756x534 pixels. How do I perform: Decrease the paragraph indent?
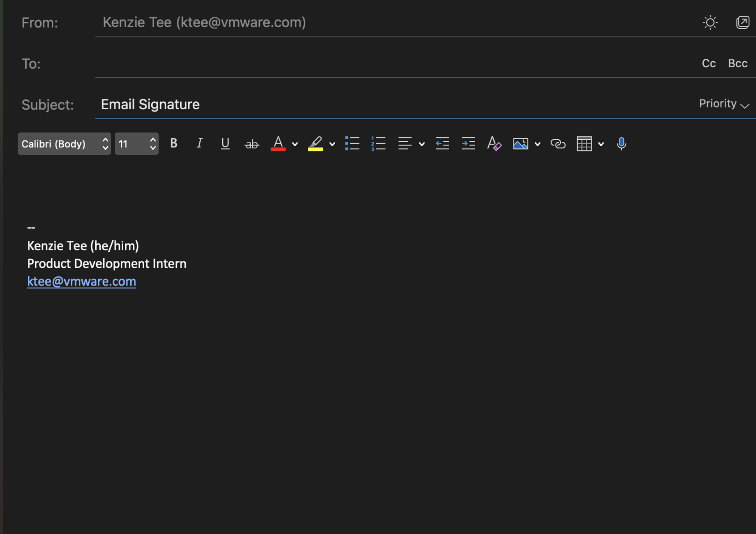pos(442,144)
